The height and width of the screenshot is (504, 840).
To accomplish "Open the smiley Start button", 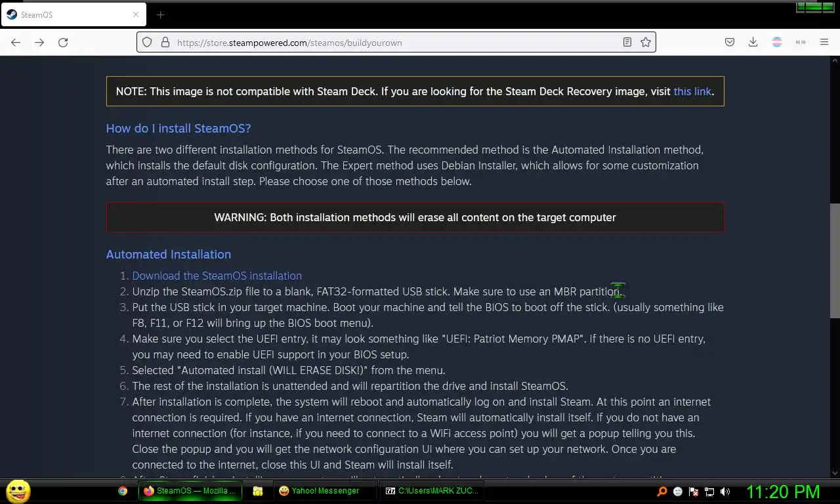I will pos(18,491).
